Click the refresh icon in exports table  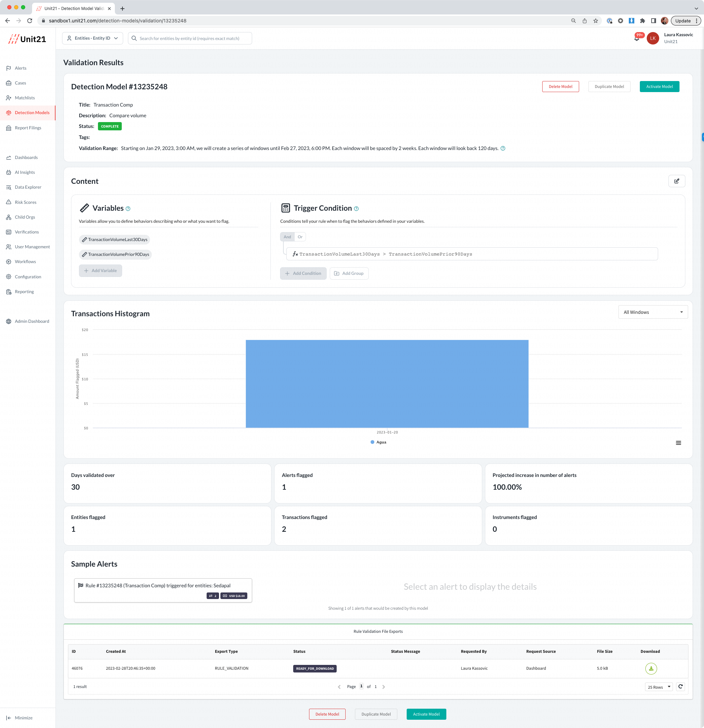[680, 686]
